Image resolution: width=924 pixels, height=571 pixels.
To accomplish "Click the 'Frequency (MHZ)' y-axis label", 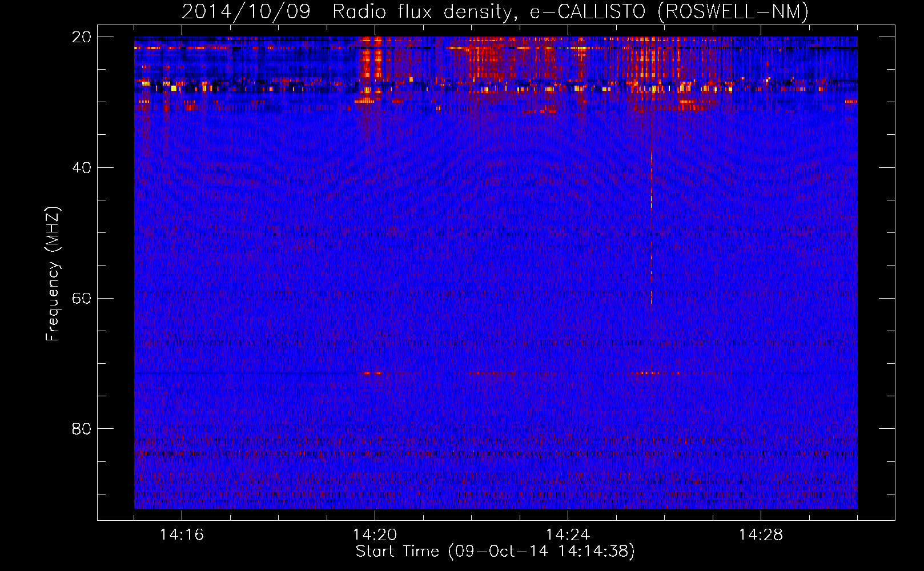I will (x=52, y=274).
